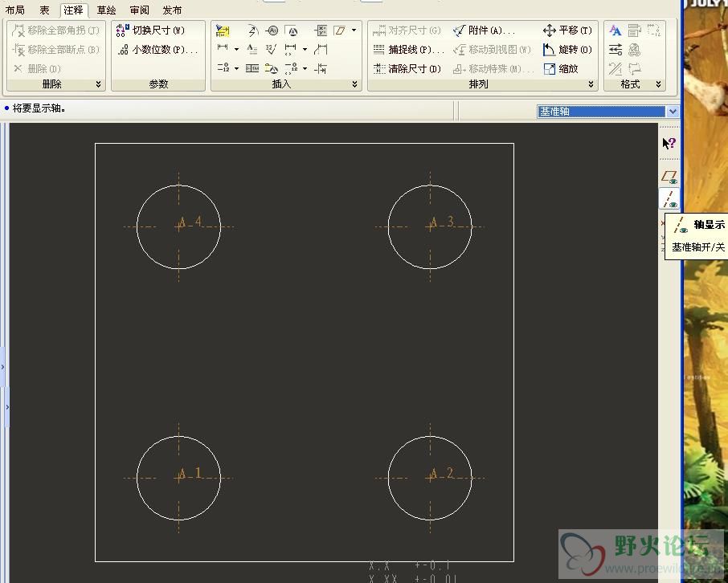Click the 缩放 scale icon
The height and width of the screenshot is (583, 728).
(x=550, y=69)
